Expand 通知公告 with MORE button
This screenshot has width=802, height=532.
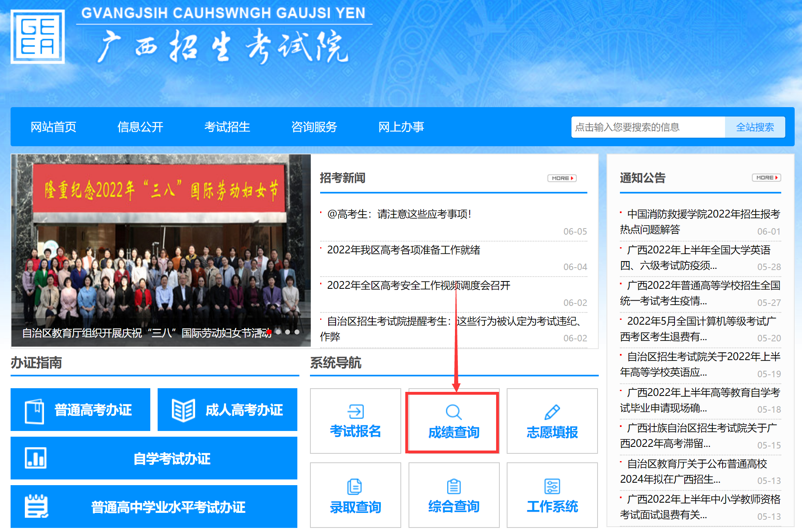pos(766,178)
